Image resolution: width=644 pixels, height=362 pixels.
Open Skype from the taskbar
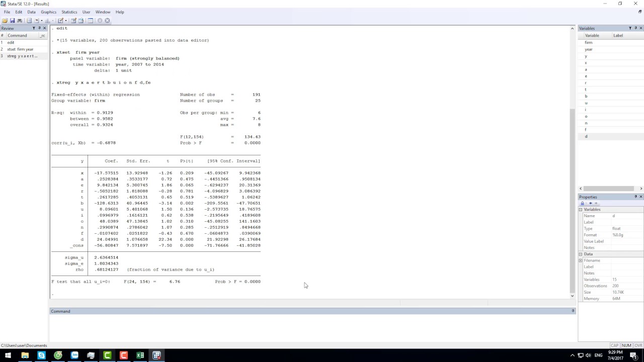41,355
